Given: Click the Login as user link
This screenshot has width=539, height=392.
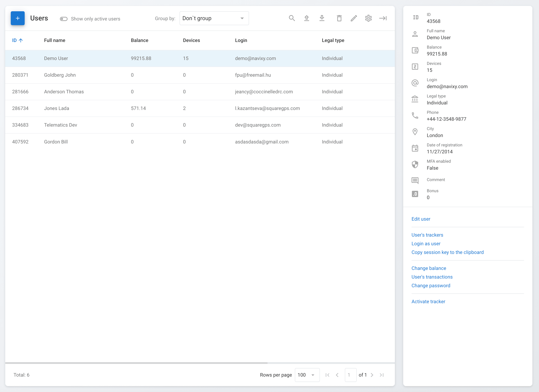Looking at the screenshot, I should (426, 244).
